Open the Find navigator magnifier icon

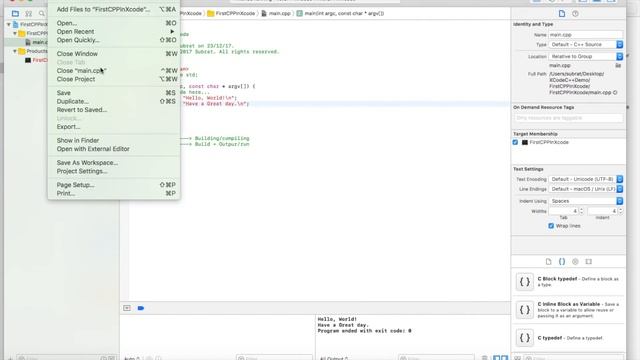click(x=42, y=13)
